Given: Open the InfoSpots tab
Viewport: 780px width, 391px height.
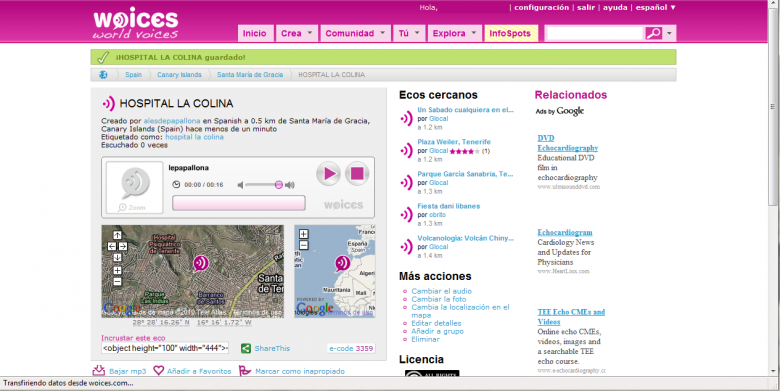Looking at the screenshot, I should coord(510,33).
